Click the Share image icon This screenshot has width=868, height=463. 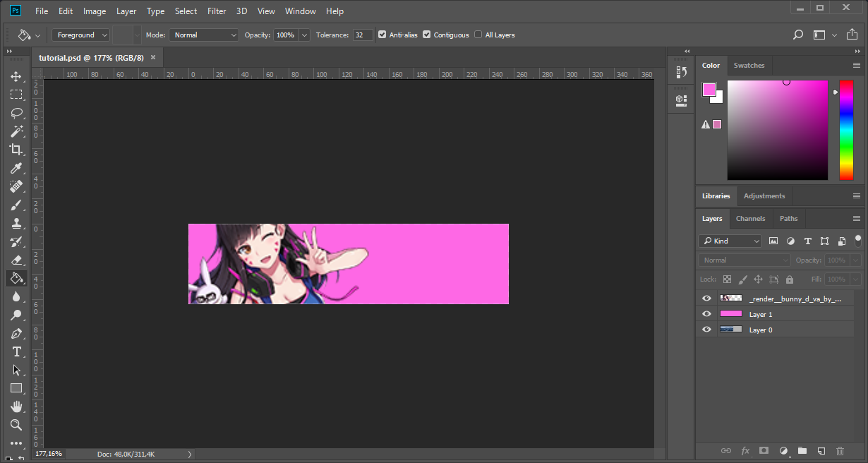coord(852,35)
